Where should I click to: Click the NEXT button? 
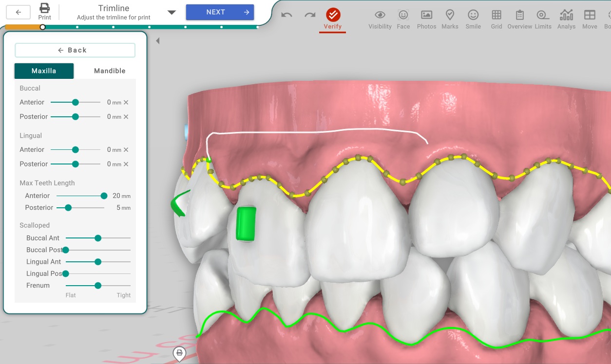[x=220, y=12]
